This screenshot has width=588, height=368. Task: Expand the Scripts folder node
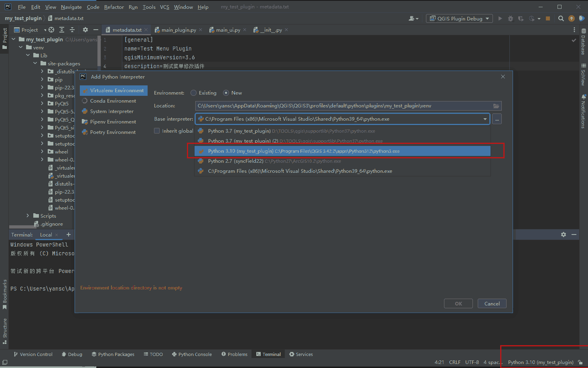pyautogui.click(x=28, y=216)
